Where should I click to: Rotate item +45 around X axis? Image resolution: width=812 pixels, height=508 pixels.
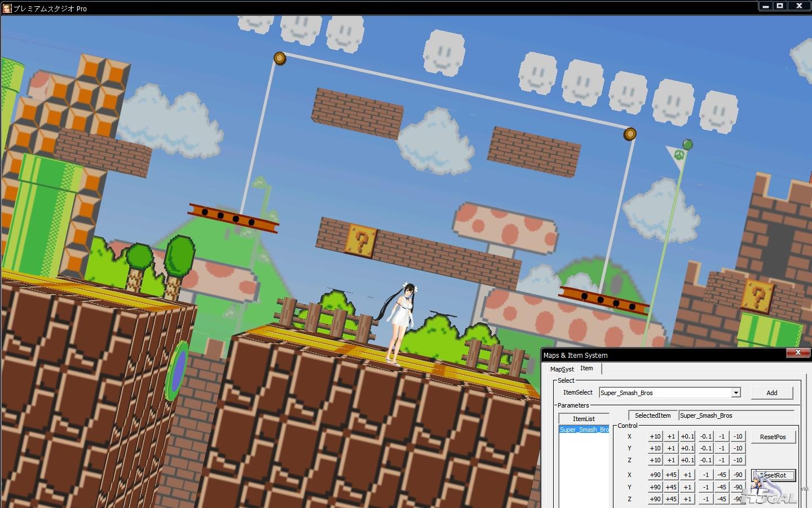[671, 475]
